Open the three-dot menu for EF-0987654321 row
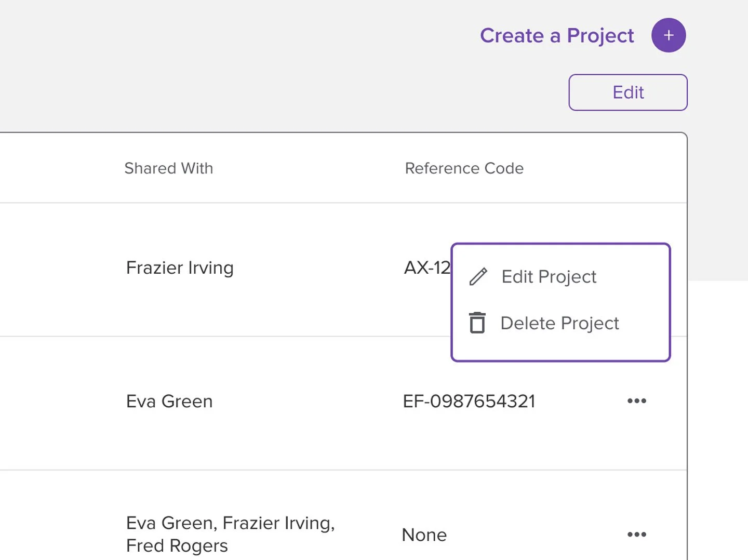Screen dimensions: 748x560 tap(636, 401)
